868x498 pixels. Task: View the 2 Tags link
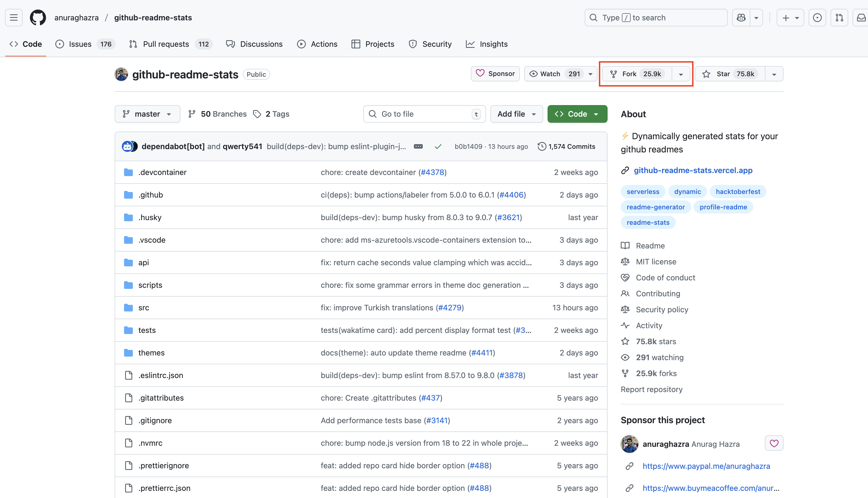coord(271,114)
